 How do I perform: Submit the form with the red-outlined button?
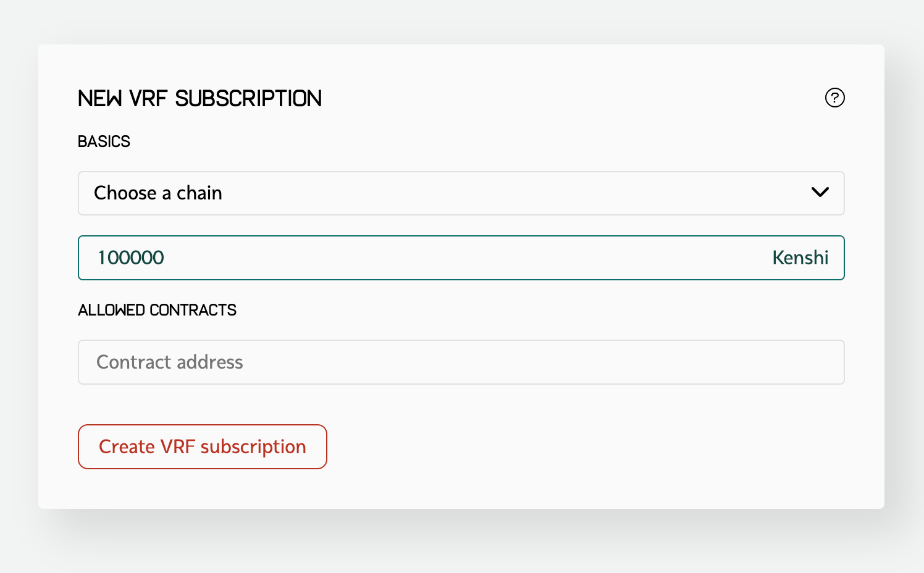[202, 446]
